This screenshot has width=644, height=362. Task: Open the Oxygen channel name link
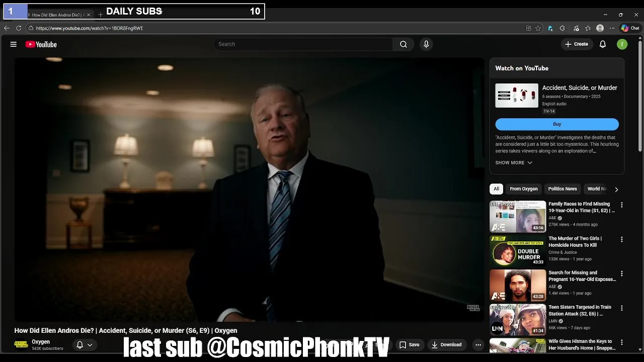(41, 342)
